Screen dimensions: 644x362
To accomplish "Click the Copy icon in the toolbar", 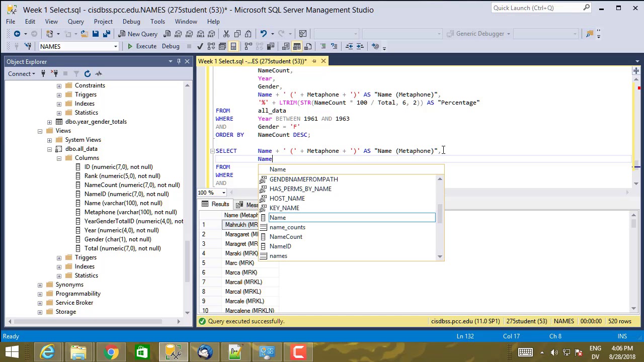I will (x=237, y=34).
